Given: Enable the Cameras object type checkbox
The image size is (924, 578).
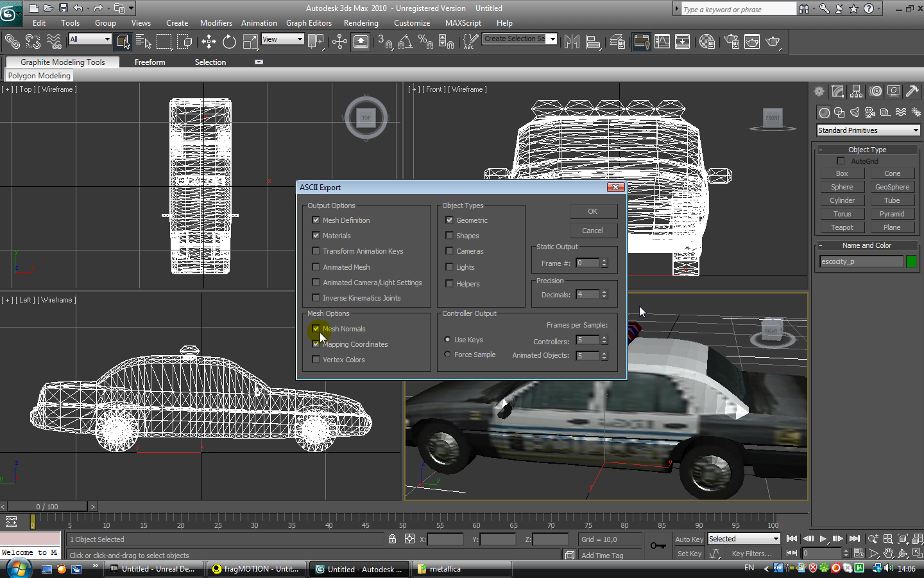Looking at the screenshot, I should tap(449, 251).
